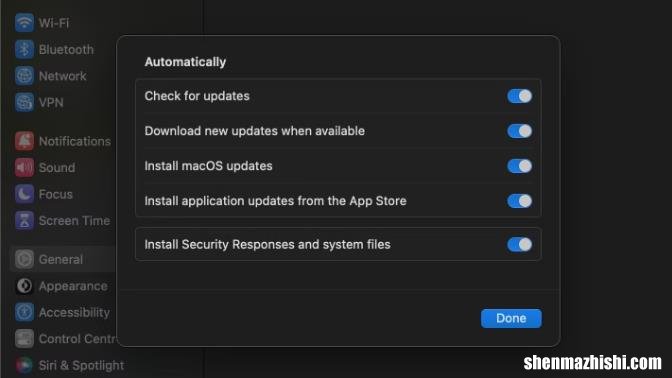672x378 pixels.
Task: Open the Appearance sidebar label
Action: coord(73,286)
